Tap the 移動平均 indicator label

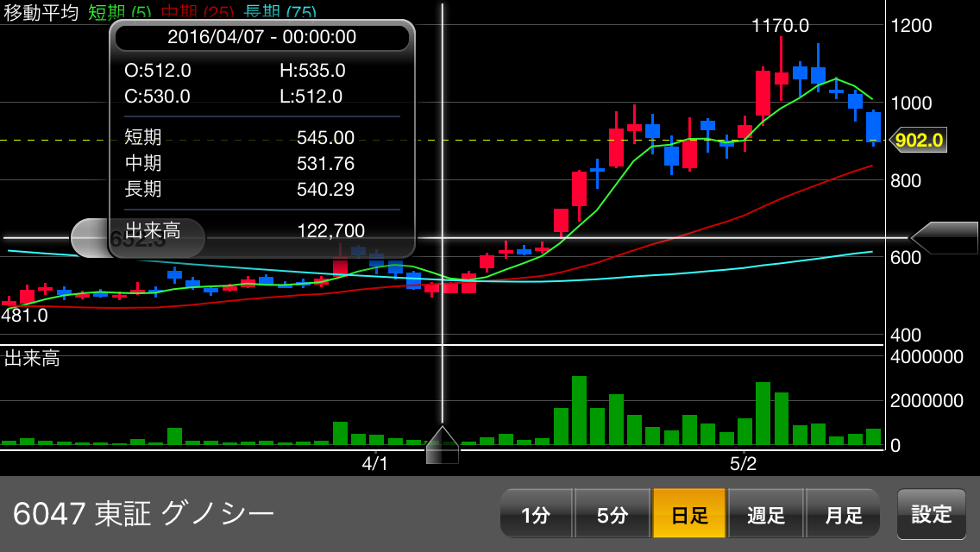[x=41, y=13]
